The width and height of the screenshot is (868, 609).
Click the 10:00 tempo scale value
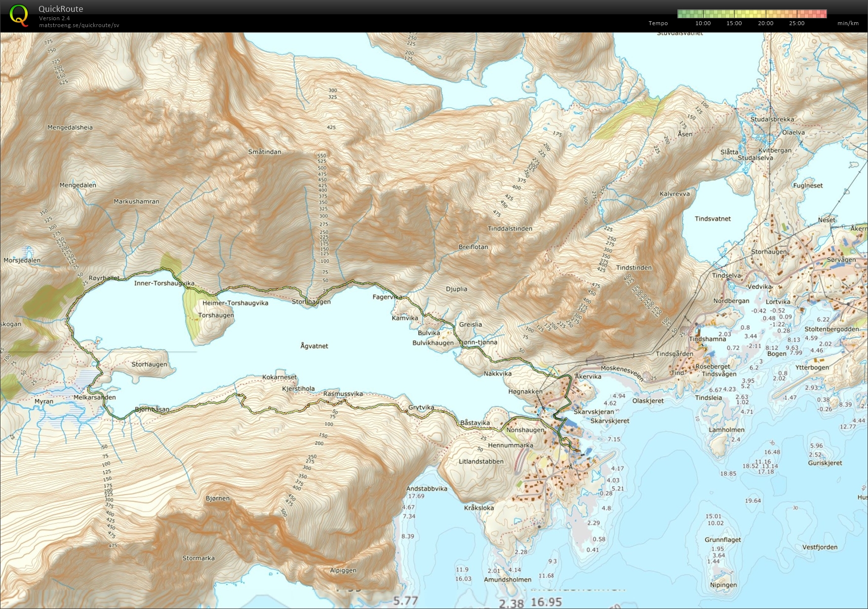(703, 23)
